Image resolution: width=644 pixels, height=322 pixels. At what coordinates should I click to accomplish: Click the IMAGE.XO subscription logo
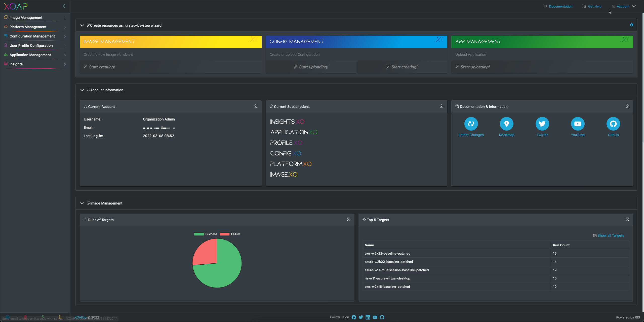tap(284, 175)
